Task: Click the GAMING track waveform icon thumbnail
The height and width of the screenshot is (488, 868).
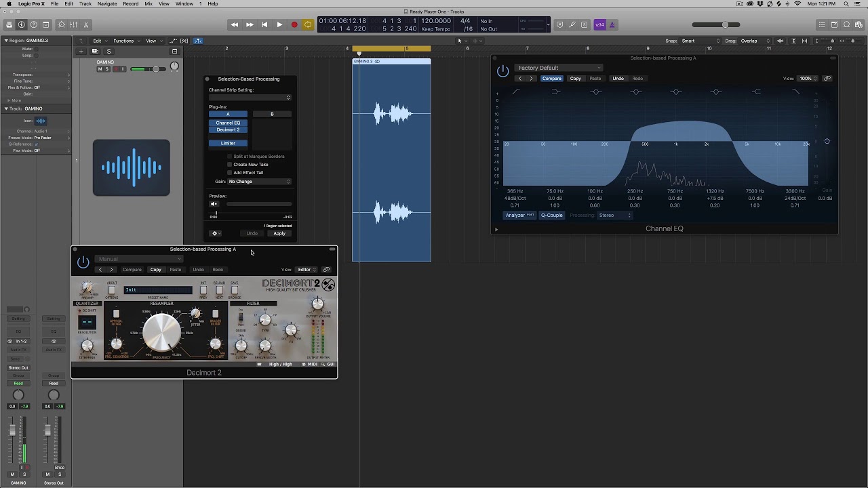Action: click(132, 167)
